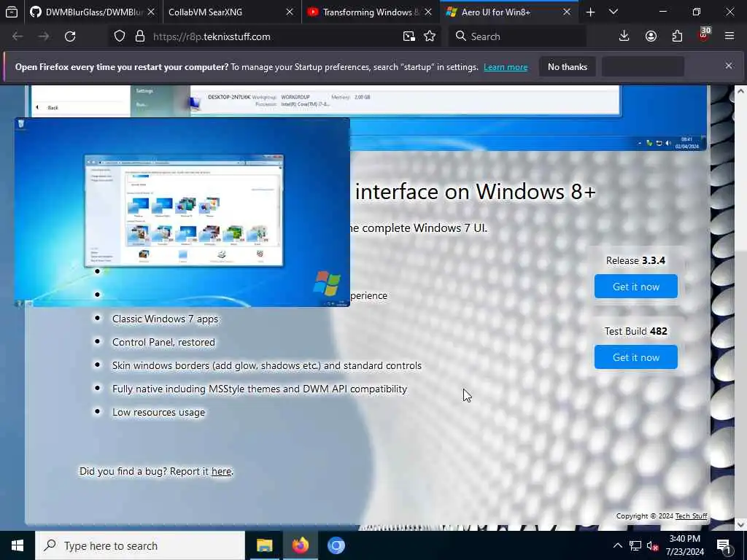Click No thanks on startup prompt

tap(568, 66)
